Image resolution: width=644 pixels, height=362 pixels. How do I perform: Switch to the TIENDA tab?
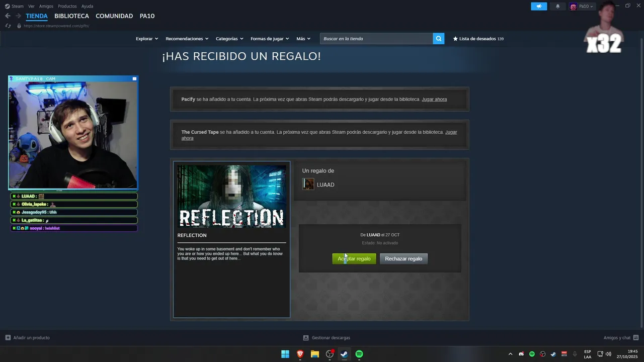[37, 16]
